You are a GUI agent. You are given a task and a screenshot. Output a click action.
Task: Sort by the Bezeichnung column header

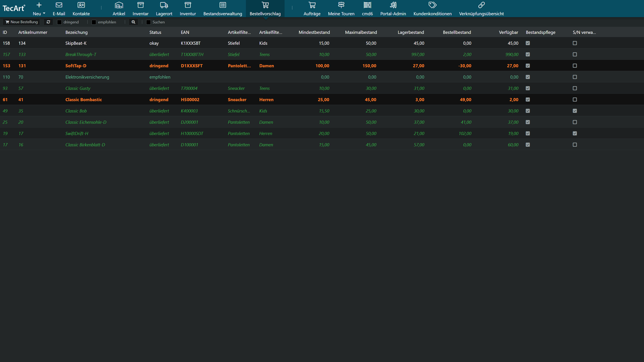(76, 32)
